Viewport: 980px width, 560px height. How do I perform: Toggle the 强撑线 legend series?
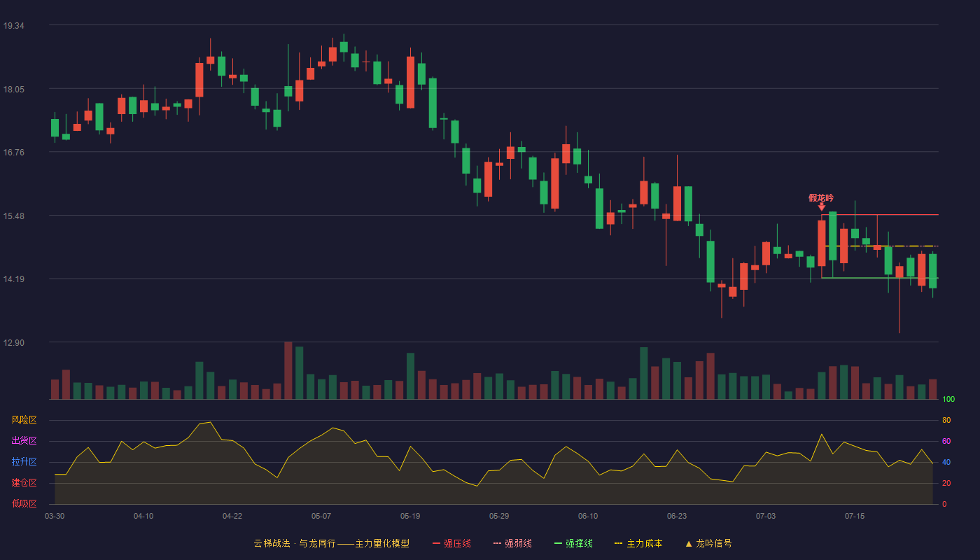point(573,543)
